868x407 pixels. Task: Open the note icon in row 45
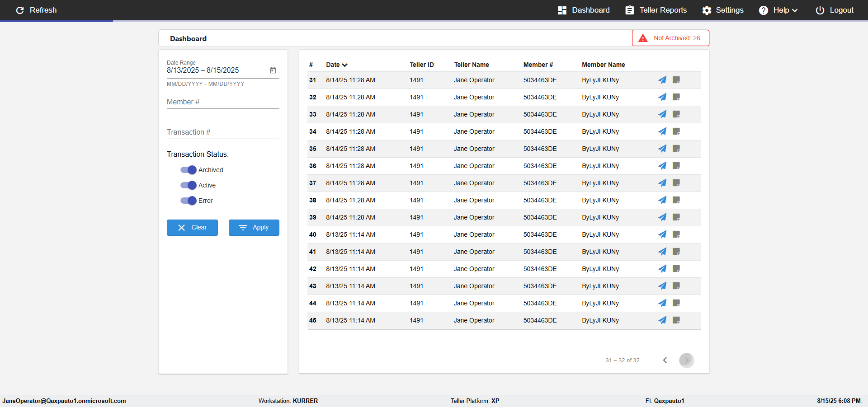pyautogui.click(x=676, y=320)
